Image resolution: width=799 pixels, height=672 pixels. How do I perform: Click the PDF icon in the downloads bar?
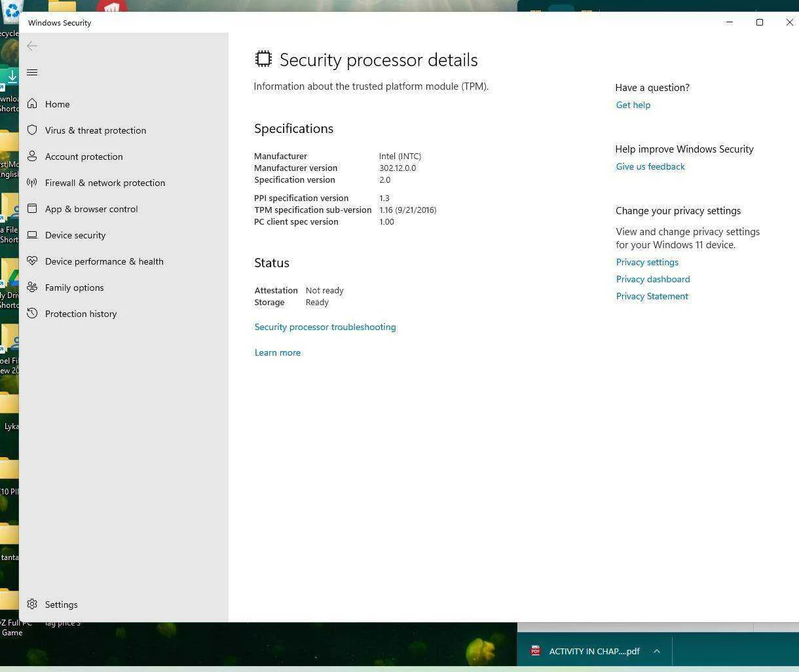[x=536, y=651]
